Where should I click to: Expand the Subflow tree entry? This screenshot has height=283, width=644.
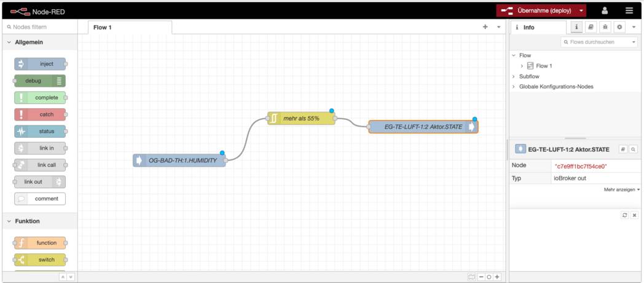[514, 76]
